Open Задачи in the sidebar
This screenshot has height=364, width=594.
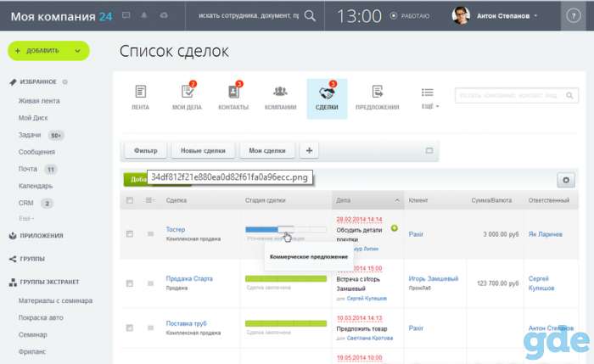click(30, 135)
